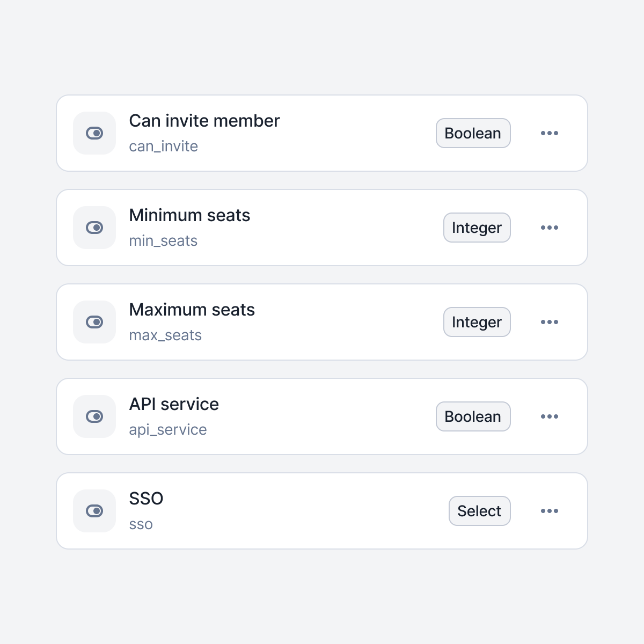Click the Maximum seats feature title

192,310
